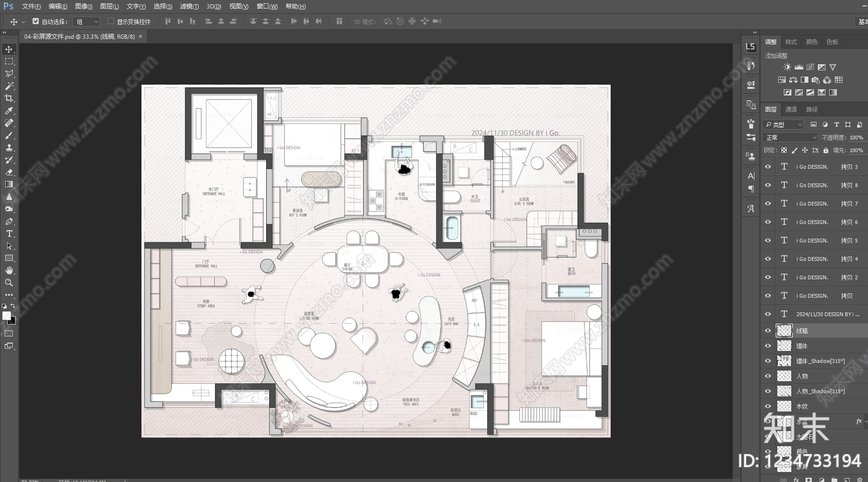Select the Eyedropper tool

[9, 111]
